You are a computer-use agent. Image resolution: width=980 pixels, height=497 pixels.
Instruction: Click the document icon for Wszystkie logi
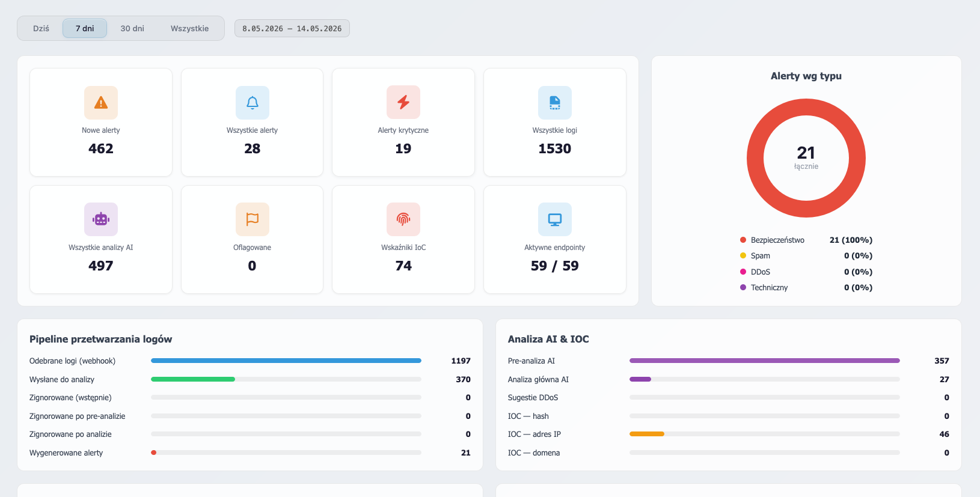[x=555, y=103]
